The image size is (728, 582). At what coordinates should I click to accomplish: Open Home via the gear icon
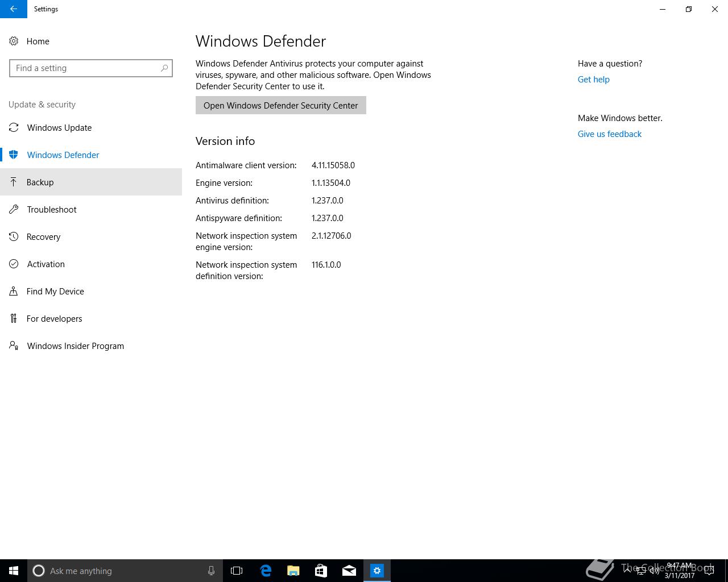pyautogui.click(x=14, y=41)
